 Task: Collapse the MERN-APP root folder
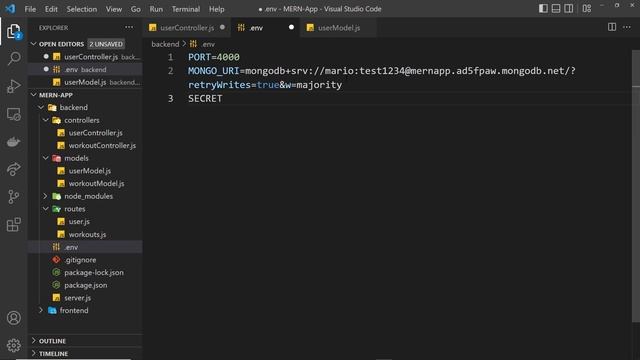[33, 95]
